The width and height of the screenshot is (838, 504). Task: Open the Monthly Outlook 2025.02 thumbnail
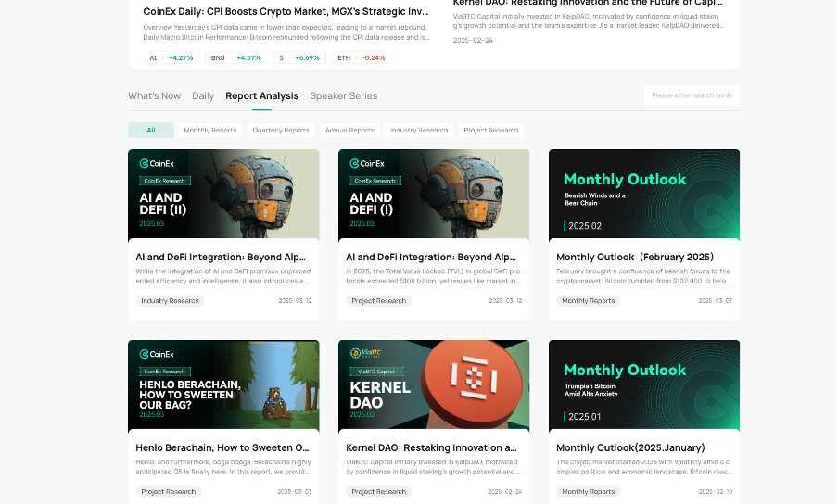(x=644, y=195)
